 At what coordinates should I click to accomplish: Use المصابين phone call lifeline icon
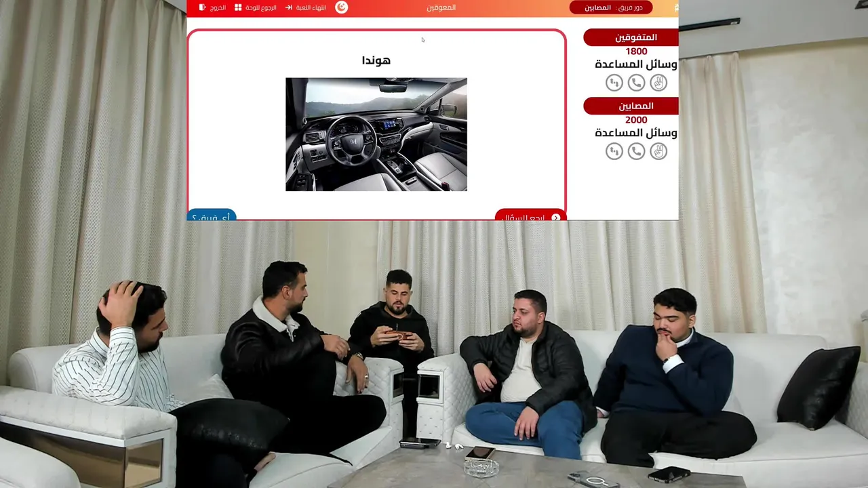tap(636, 151)
